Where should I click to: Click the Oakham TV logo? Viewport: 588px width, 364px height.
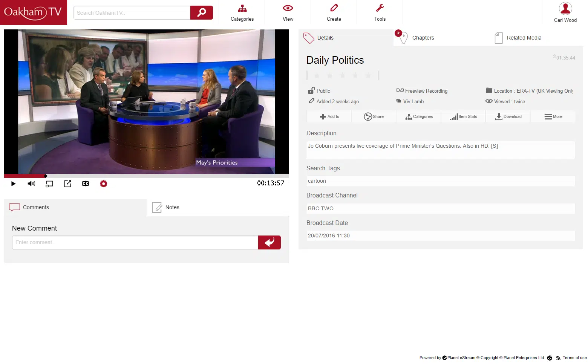(33, 12)
